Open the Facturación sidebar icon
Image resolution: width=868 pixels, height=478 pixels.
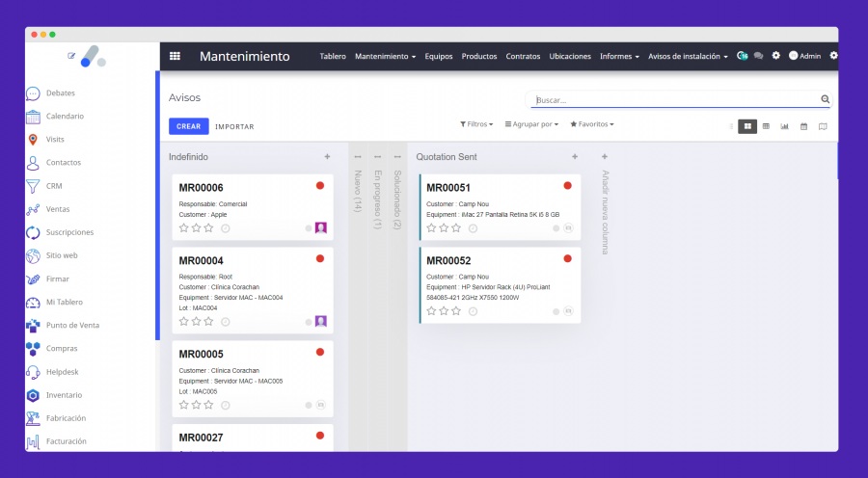tap(33, 442)
